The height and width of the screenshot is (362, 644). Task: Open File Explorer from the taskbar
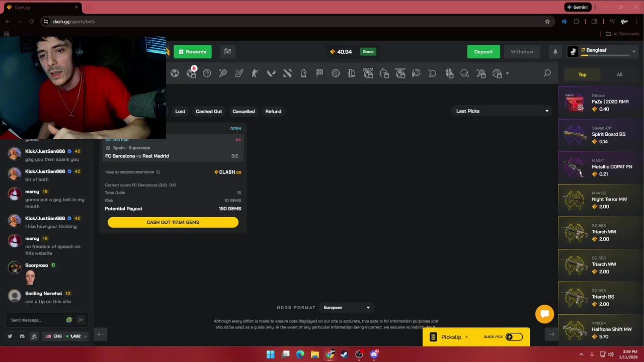(x=315, y=354)
